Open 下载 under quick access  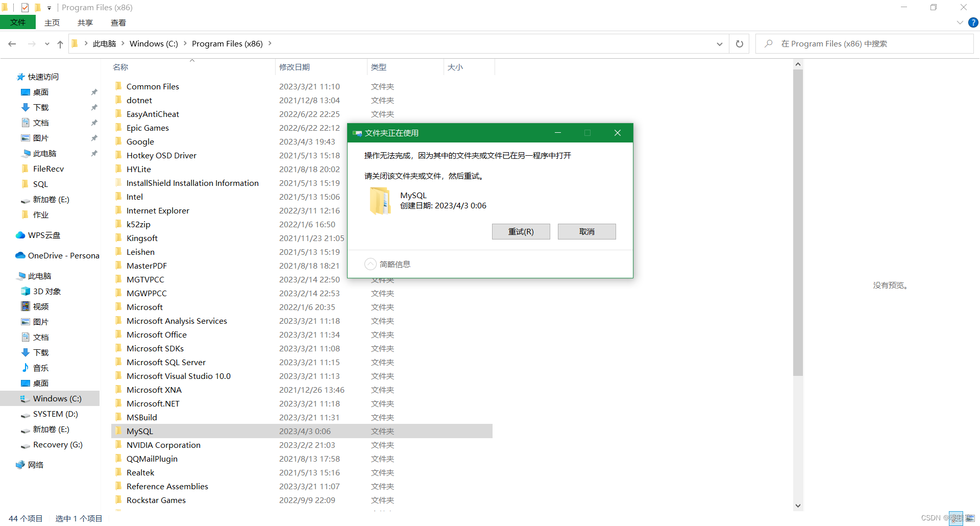click(x=41, y=107)
